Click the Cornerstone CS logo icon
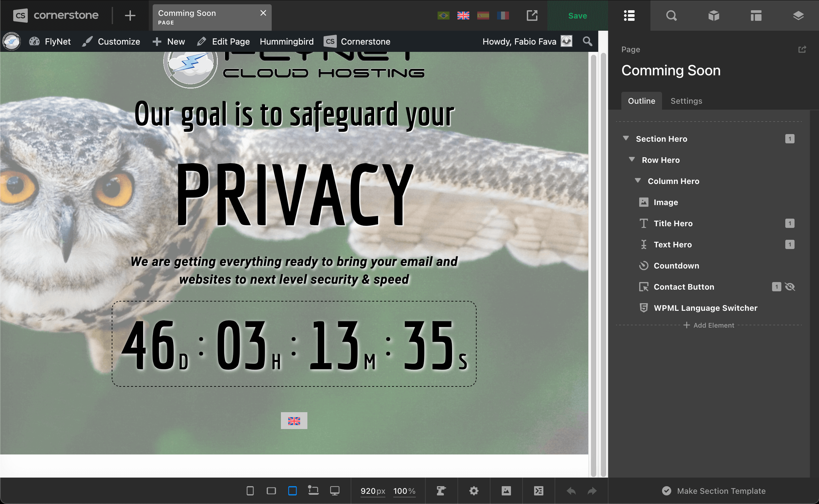 (20, 15)
